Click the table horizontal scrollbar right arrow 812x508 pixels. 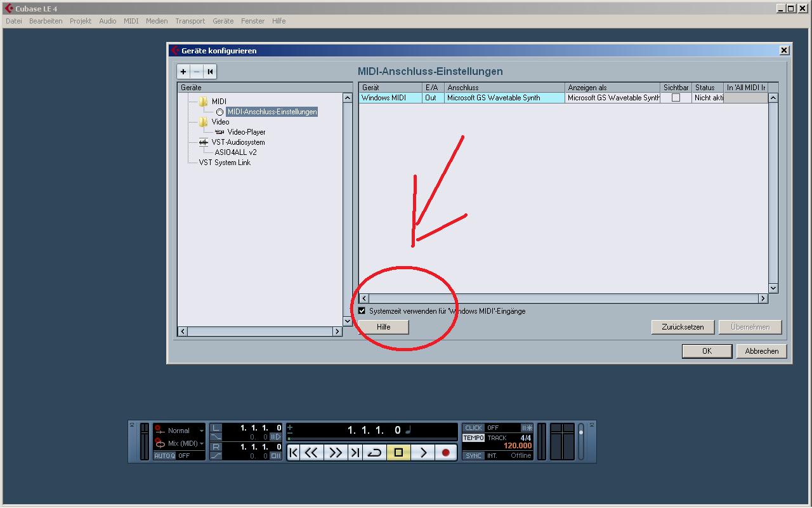[x=763, y=298]
